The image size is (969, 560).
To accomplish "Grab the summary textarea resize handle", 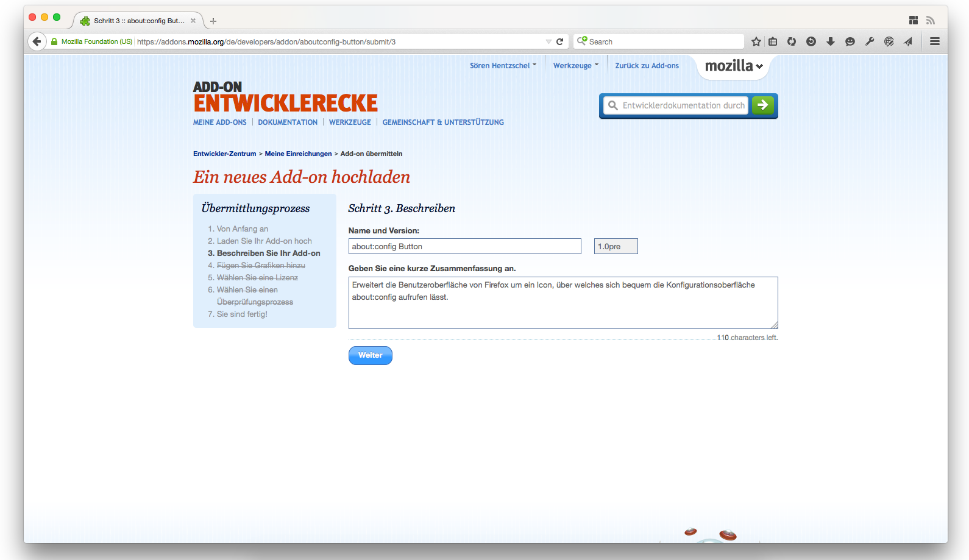I will [x=774, y=325].
